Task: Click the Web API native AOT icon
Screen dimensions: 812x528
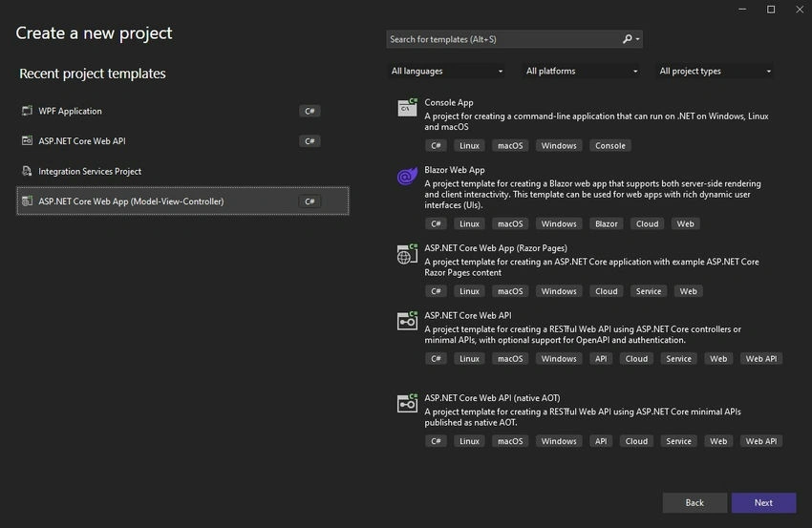Action: tap(407, 403)
